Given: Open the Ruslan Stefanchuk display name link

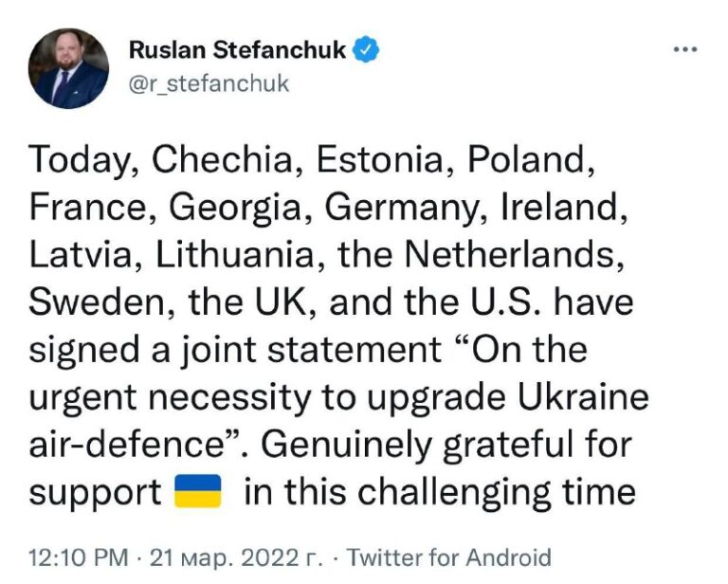Looking at the screenshot, I should tap(237, 49).
